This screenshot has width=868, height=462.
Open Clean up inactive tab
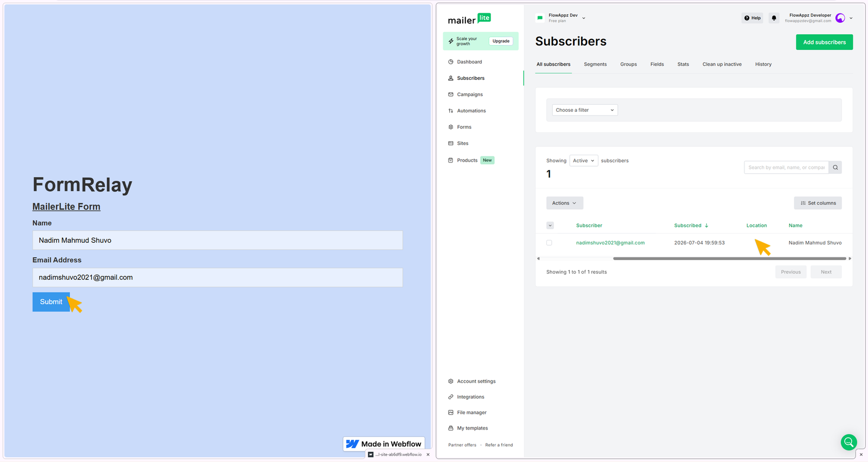coord(722,64)
